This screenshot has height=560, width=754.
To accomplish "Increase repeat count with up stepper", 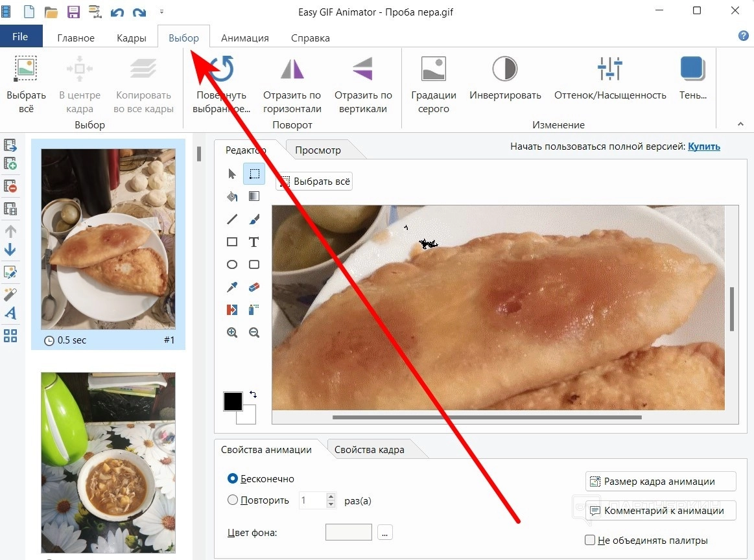I will [x=331, y=496].
